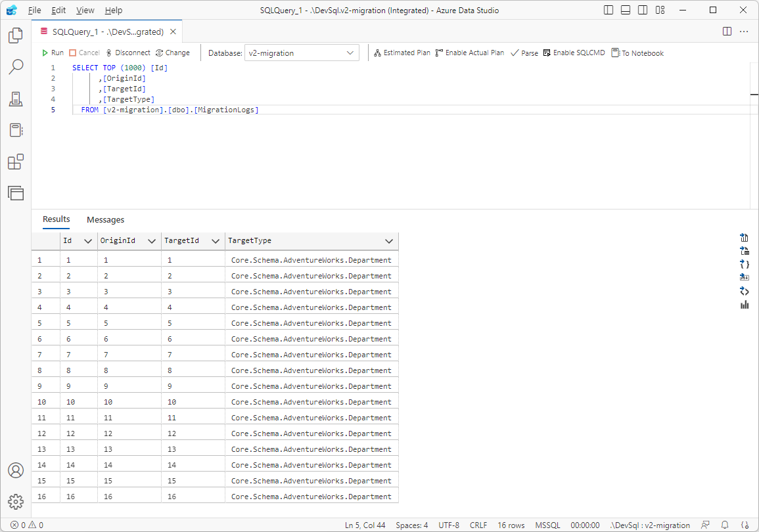This screenshot has height=532, width=759.
Task: Open the TargetId column header filter arrow
Action: 216,241
